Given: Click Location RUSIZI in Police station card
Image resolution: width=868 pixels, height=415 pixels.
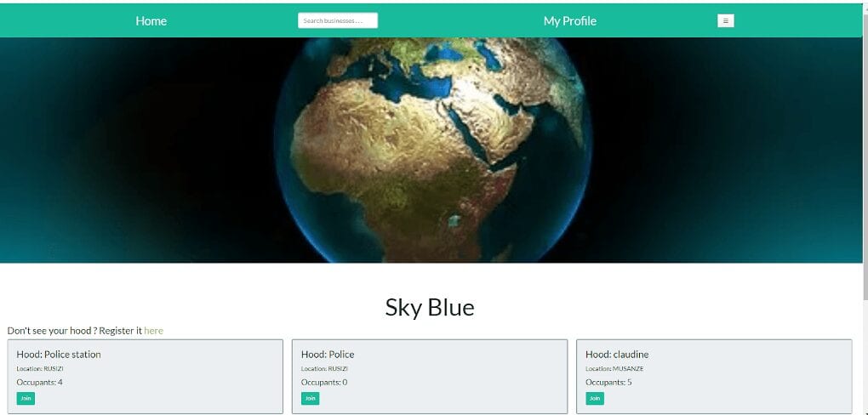Looking at the screenshot, I should tap(41, 368).
